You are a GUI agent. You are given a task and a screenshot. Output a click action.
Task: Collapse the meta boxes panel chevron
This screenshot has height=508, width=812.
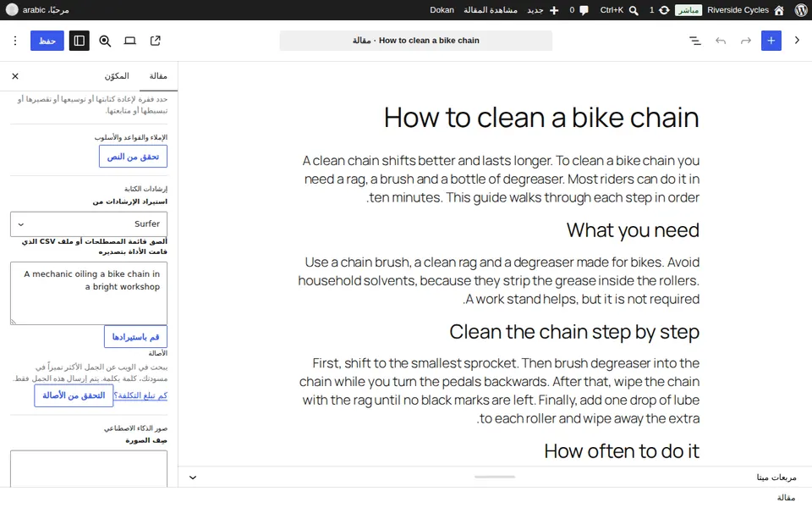pyautogui.click(x=193, y=478)
